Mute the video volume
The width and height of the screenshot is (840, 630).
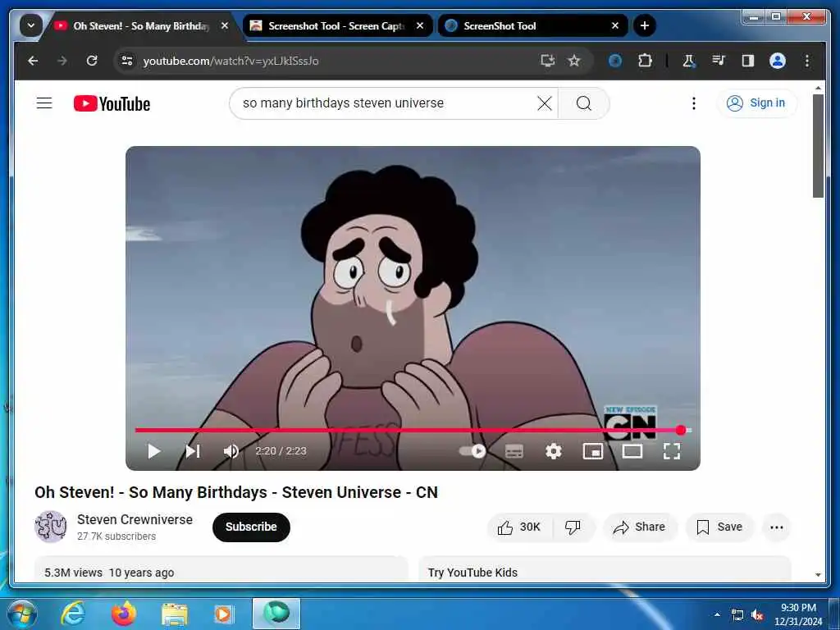click(231, 451)
